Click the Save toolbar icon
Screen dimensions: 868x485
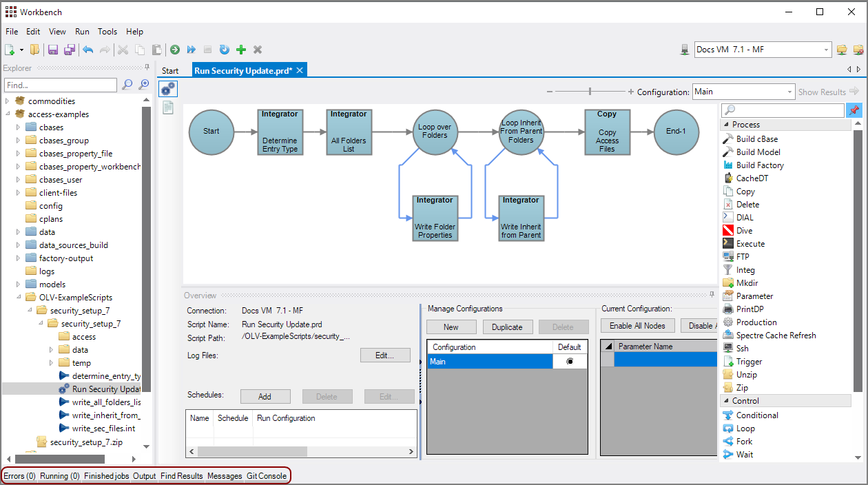click(53, 50)
